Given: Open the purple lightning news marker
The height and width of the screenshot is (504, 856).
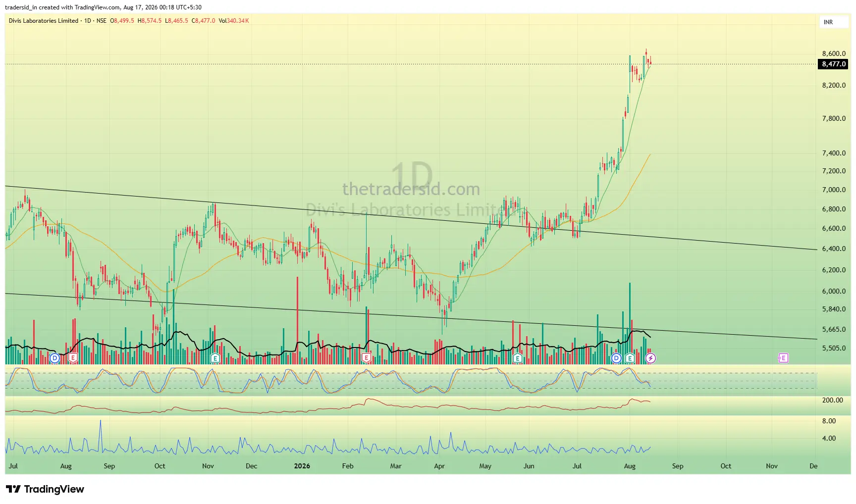Looking at the screenshot, I should (650, 358).
